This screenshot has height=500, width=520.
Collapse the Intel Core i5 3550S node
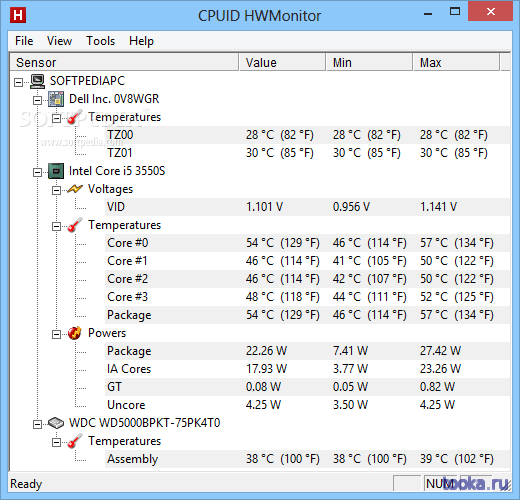(x=37, y=172)
